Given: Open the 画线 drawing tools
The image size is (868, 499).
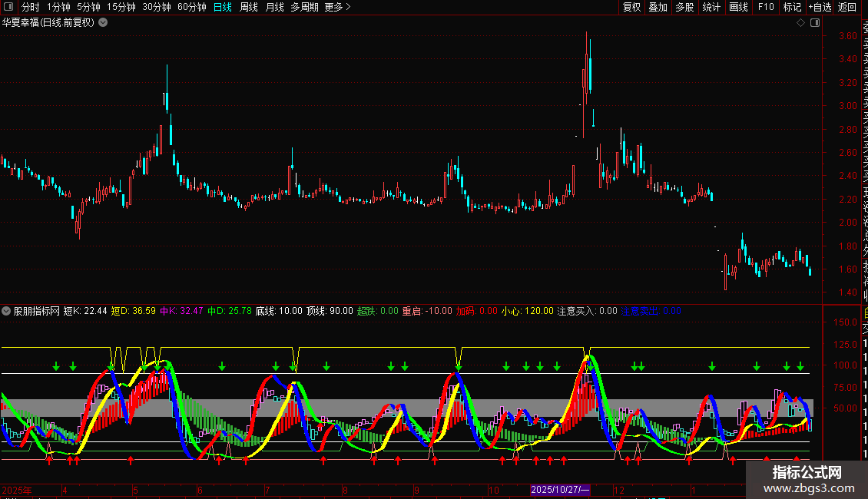Looking at the screenshot, I should 738,8.
